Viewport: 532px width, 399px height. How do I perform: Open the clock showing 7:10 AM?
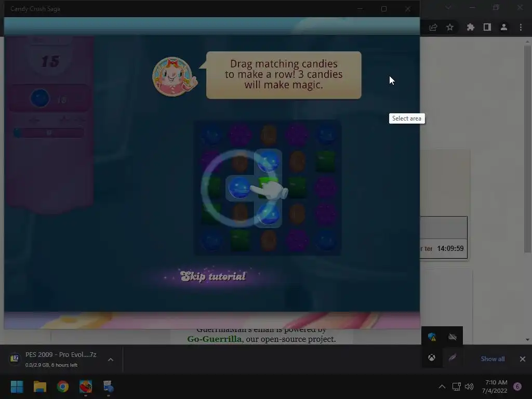[495, 387]
